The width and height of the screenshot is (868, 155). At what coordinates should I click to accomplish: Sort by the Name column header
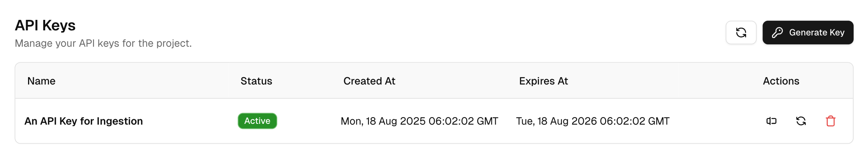pyautogui.click(x=41, y=81)
